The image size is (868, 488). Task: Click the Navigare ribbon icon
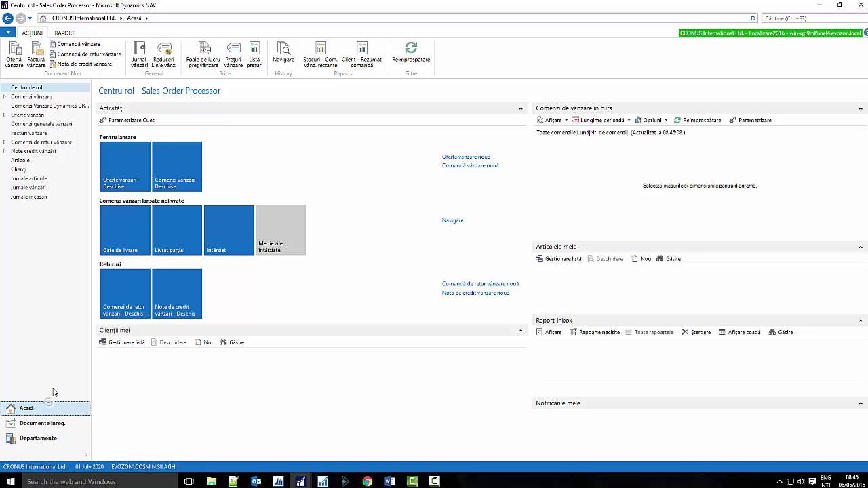coord(283,52)
